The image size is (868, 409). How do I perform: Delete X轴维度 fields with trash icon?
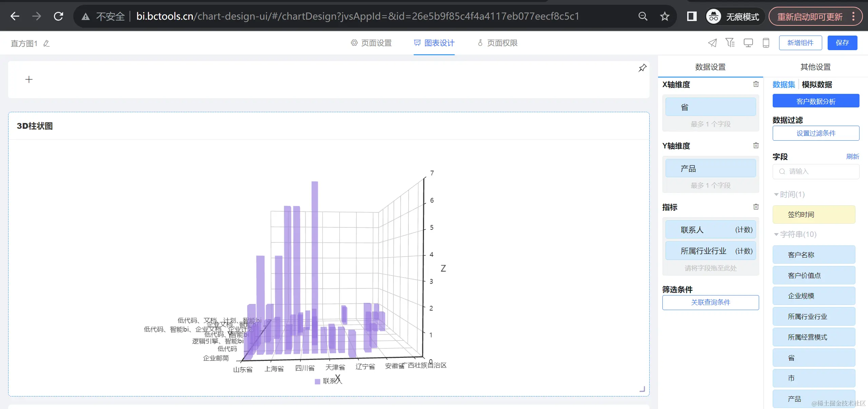pos(756,84)
